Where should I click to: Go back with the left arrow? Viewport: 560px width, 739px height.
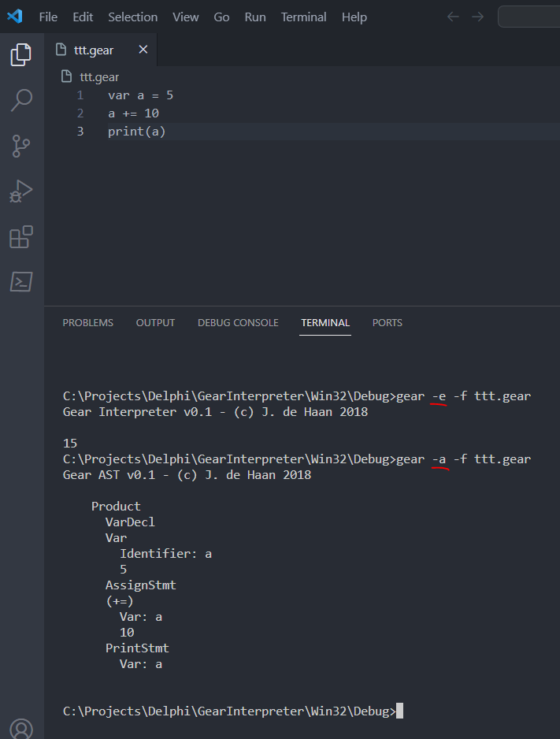coord(453,17)
